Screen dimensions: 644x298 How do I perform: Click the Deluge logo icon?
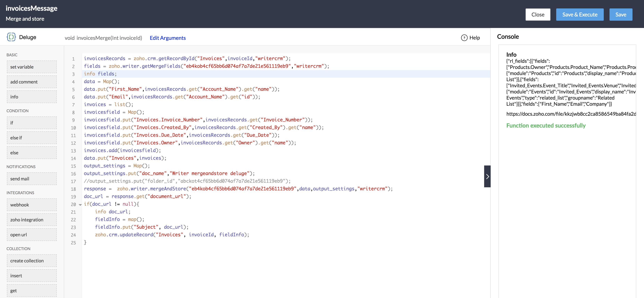tap(11, 37)
